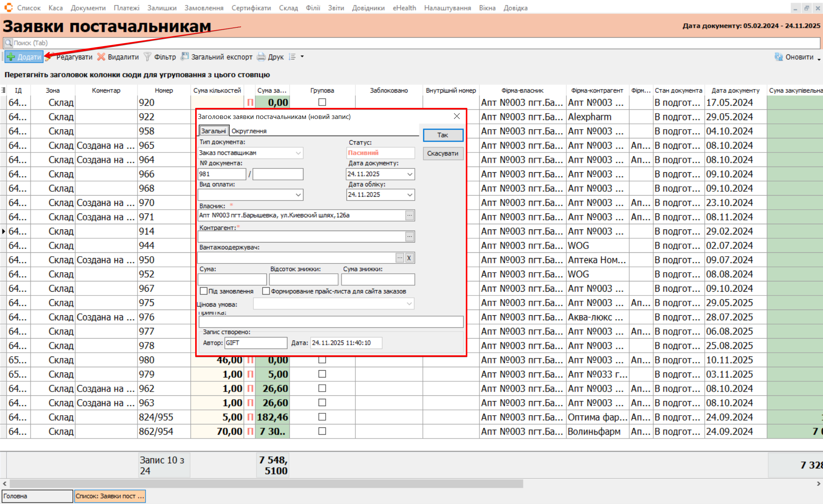This screenshot has height=504, width=823.
Task: Toggle Групова checkbox in row 979
Action: (322, 374)
